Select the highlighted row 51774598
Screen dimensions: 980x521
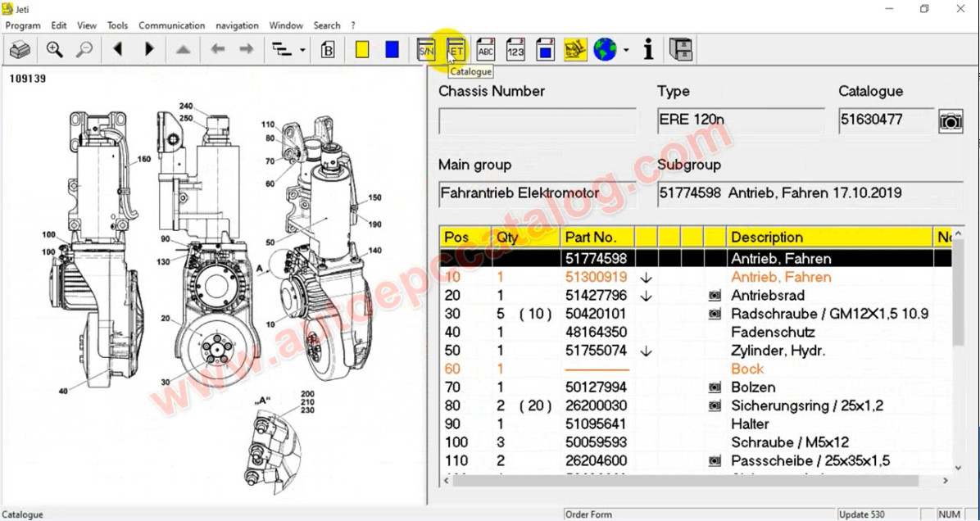(x=696, y=259)
